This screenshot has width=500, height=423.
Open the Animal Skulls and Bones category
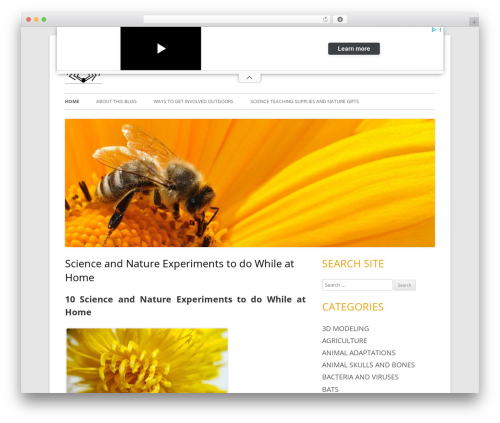(368, 365)
